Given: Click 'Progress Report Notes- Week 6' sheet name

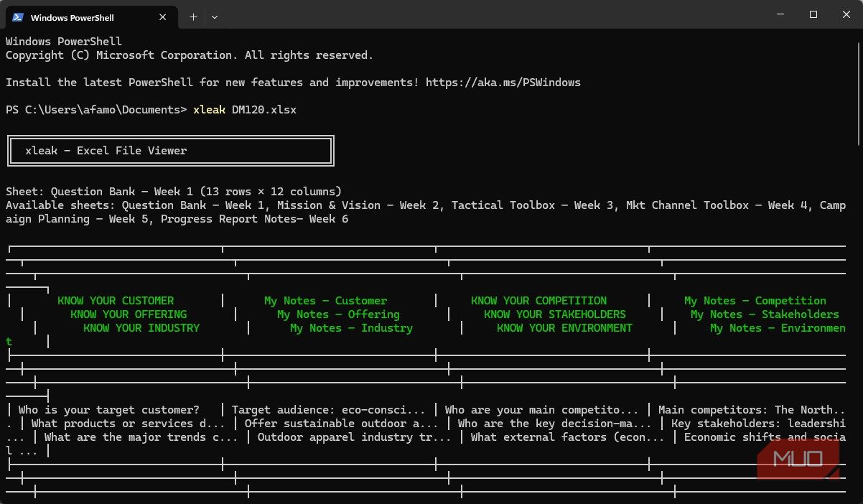Looking at the screenshot, I should [x=254, y=219].
